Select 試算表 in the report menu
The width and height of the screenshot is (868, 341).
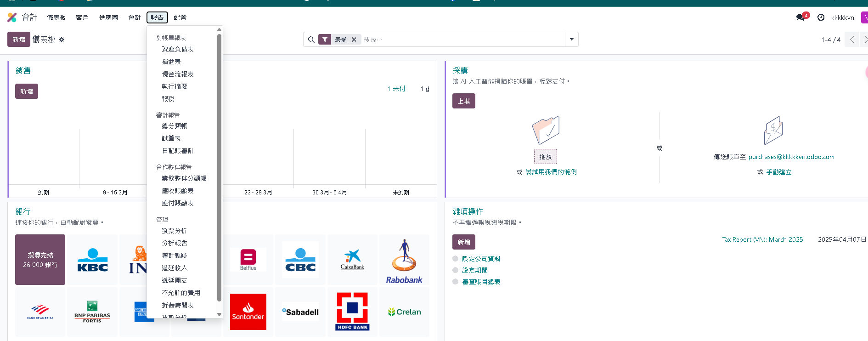[x=171, y=138]
